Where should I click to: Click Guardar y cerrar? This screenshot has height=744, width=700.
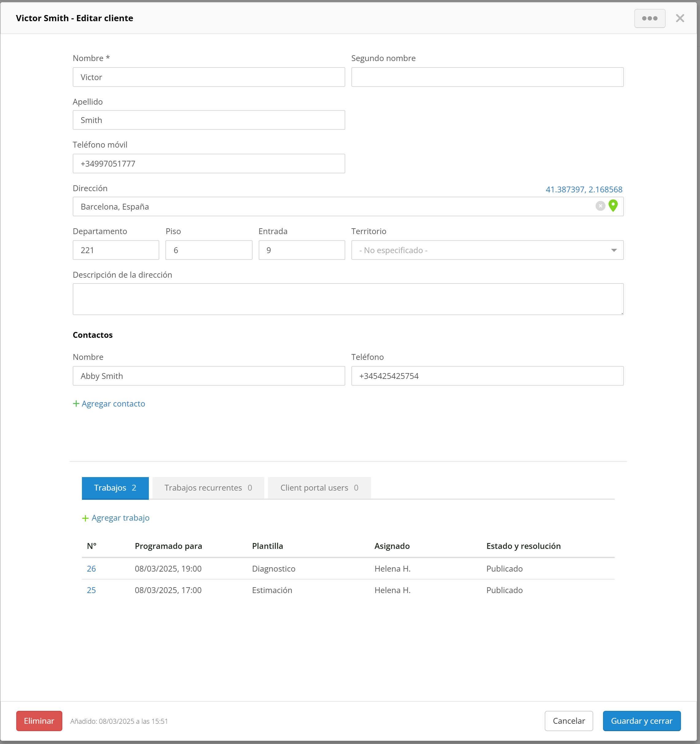tap(641, 721)
